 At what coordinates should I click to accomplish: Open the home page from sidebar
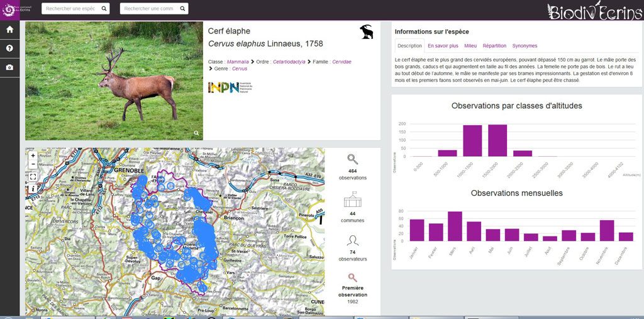pyautogui.click(x=10, y=30)
